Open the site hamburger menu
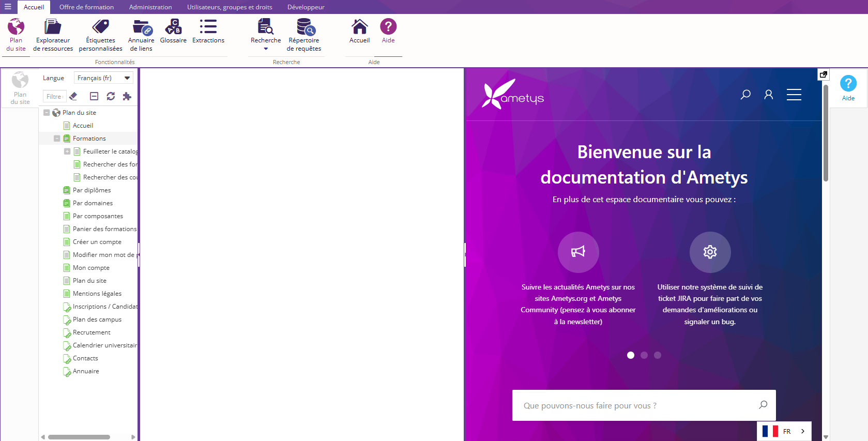Image resolution: width=868 pixels, height=441 pixels. 794,95
